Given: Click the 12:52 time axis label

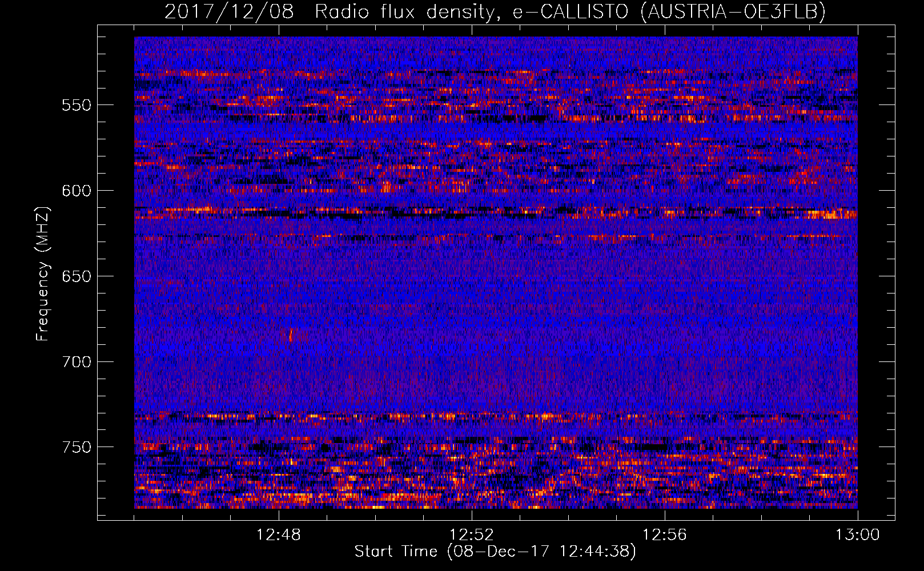Looking at the screenshot, I should [472, 535].
